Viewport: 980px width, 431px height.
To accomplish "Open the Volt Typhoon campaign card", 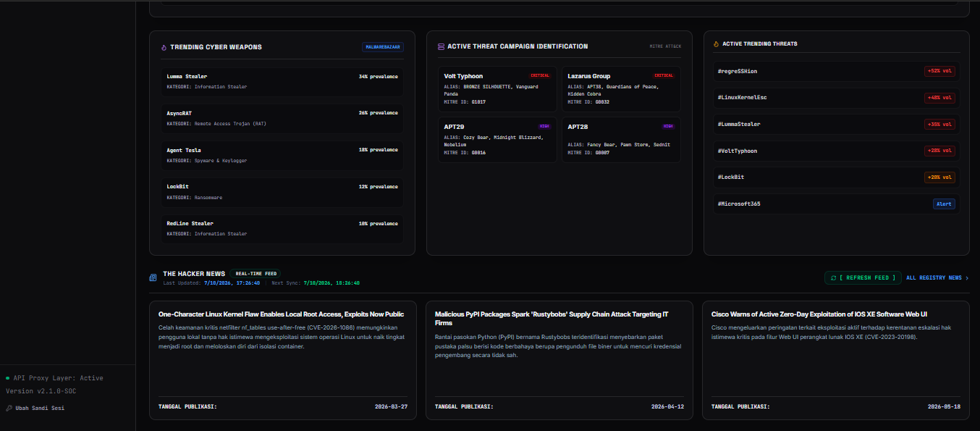I will [497, 89].
